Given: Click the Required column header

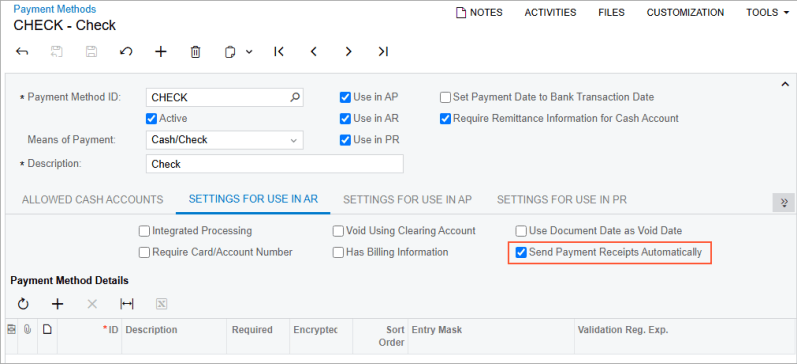Looking at the screenshot, I should coord(252,330).
